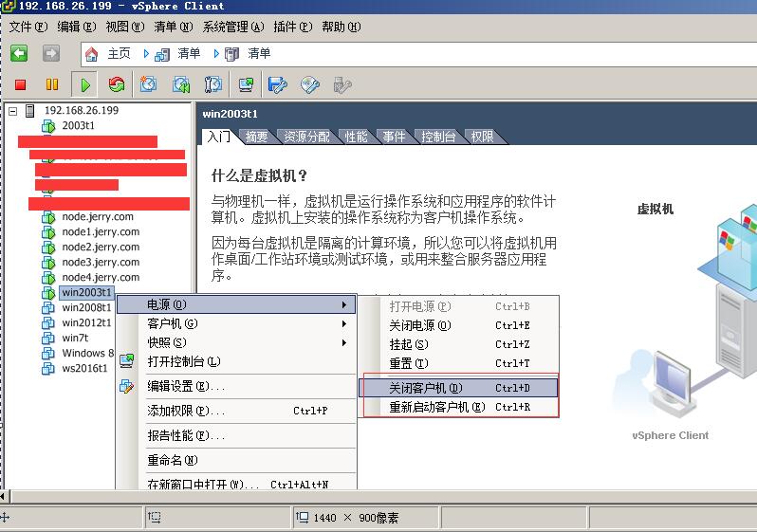Click the 主页 Home breadcrumb link

pyautogui.click(x=119, y=53)
